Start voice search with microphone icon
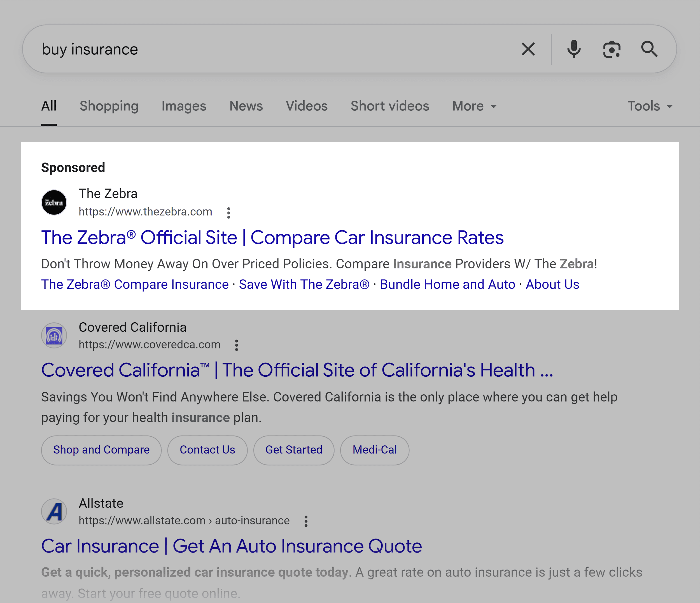 coord(574,49)
